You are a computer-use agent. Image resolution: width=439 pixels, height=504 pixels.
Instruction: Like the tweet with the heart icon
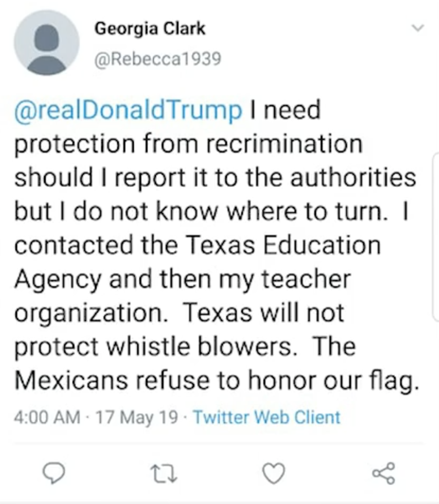point(273,473)
